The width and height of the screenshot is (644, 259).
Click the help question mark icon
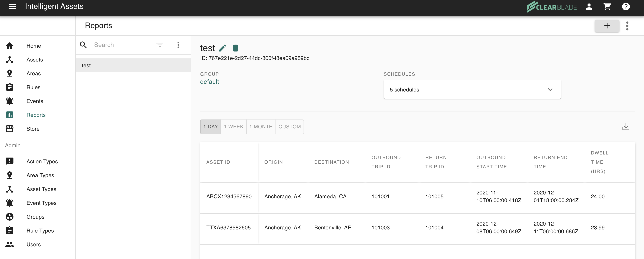click(x=626, y=7)
